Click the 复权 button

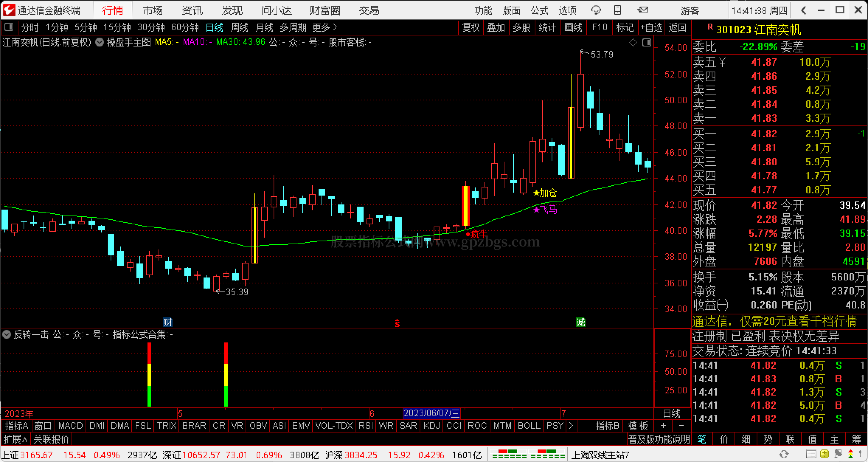471,27
